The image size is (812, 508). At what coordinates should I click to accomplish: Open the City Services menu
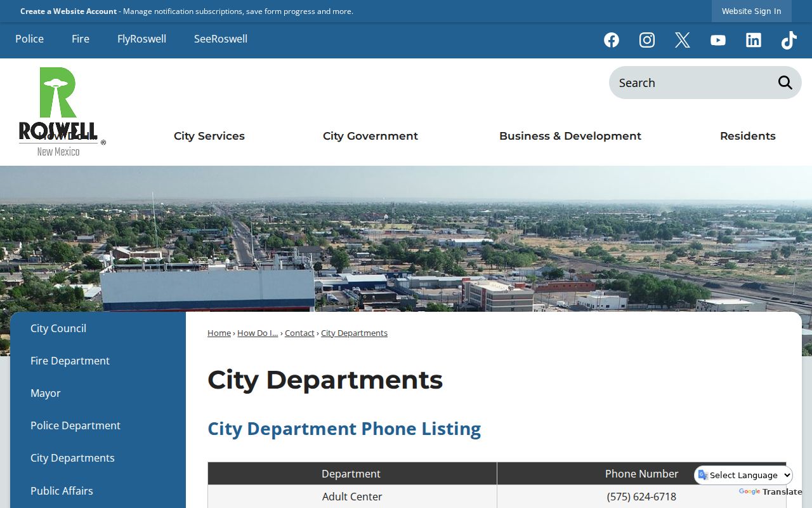tap(209, 136)
